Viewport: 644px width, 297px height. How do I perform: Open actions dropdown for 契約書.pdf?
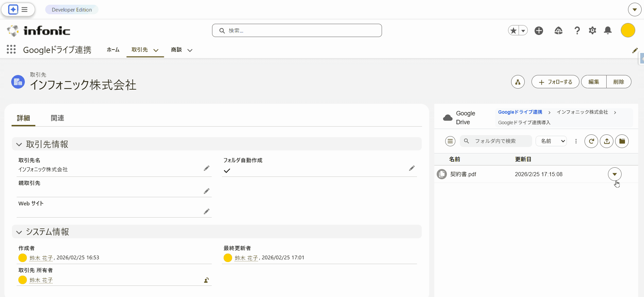[x=614, y=174]
